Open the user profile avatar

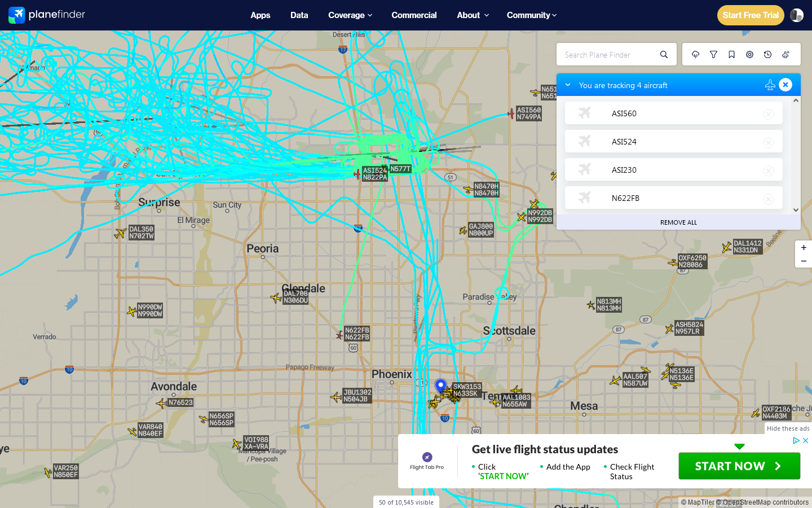797,15
